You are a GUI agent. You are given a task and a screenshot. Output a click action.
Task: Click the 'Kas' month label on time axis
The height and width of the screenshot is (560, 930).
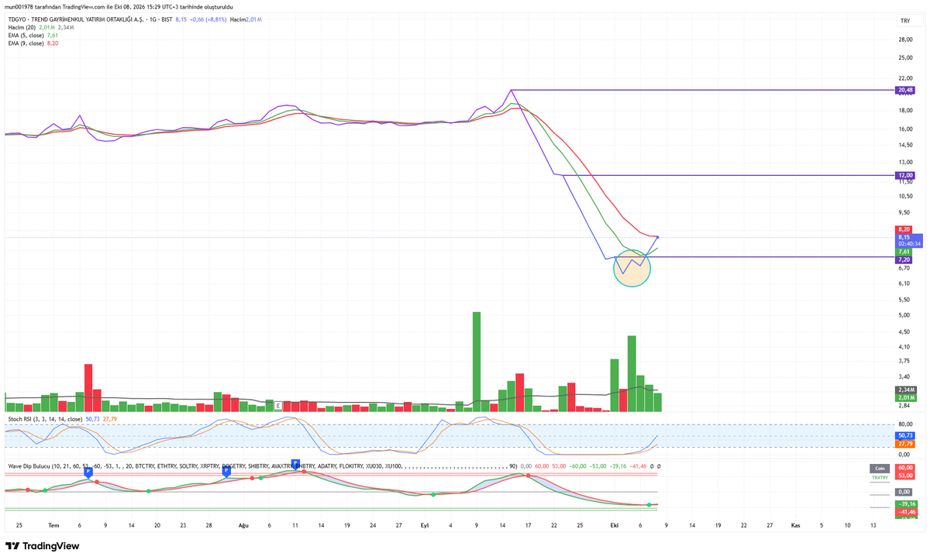(795, 524)
